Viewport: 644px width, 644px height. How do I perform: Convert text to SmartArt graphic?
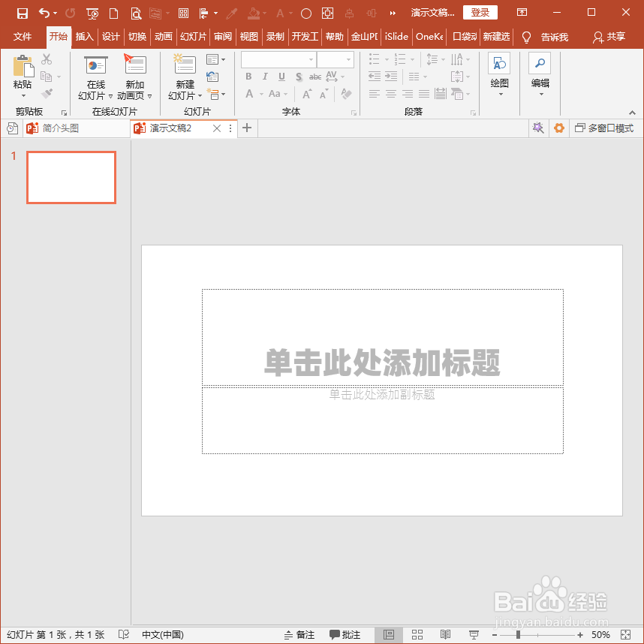[460, 94]
